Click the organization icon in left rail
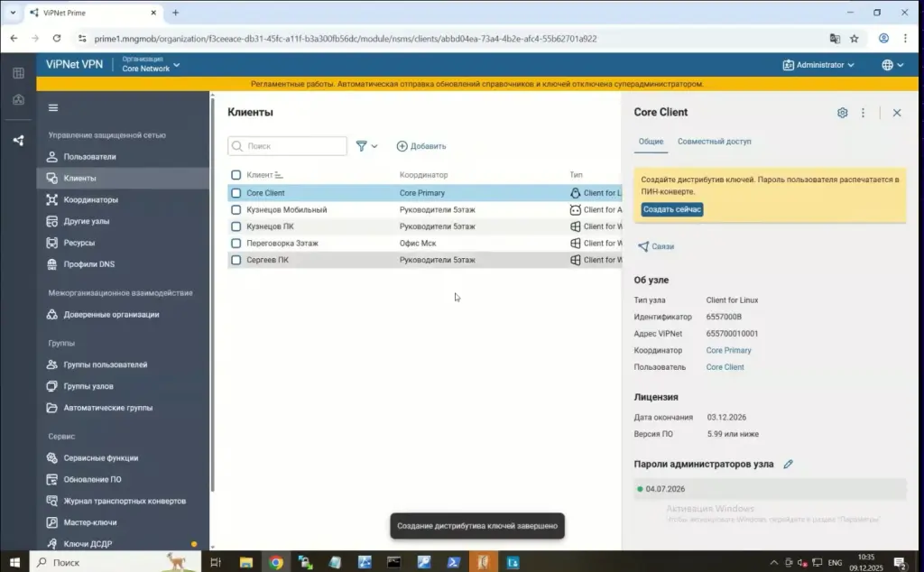924x572 pixels. pos(18,99)
